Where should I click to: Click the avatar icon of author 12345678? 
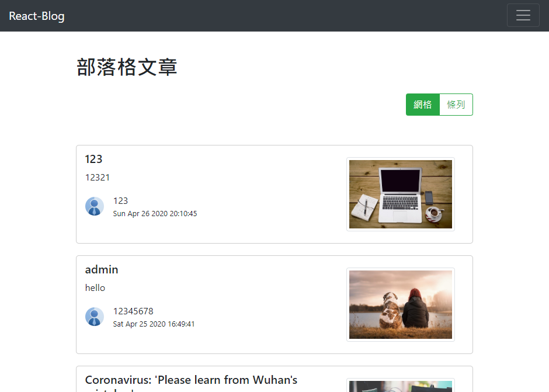coord(94,317)
